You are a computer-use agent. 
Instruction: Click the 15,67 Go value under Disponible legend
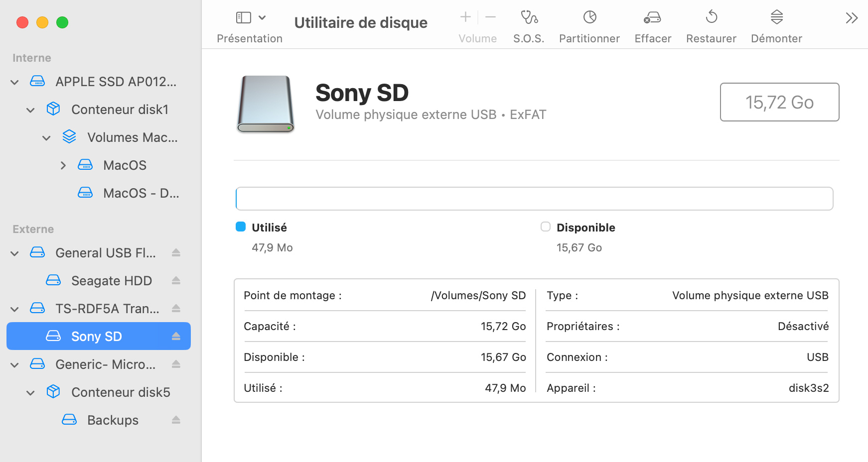point(579,247)
